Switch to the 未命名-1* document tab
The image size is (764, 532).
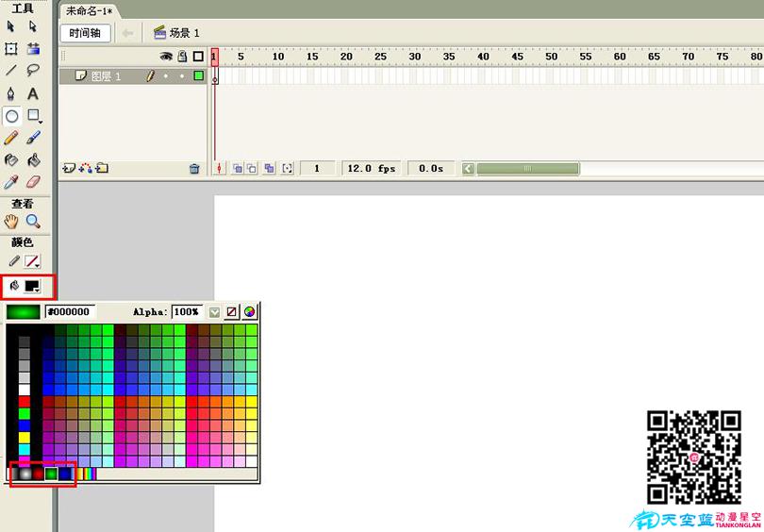[90, 10]
